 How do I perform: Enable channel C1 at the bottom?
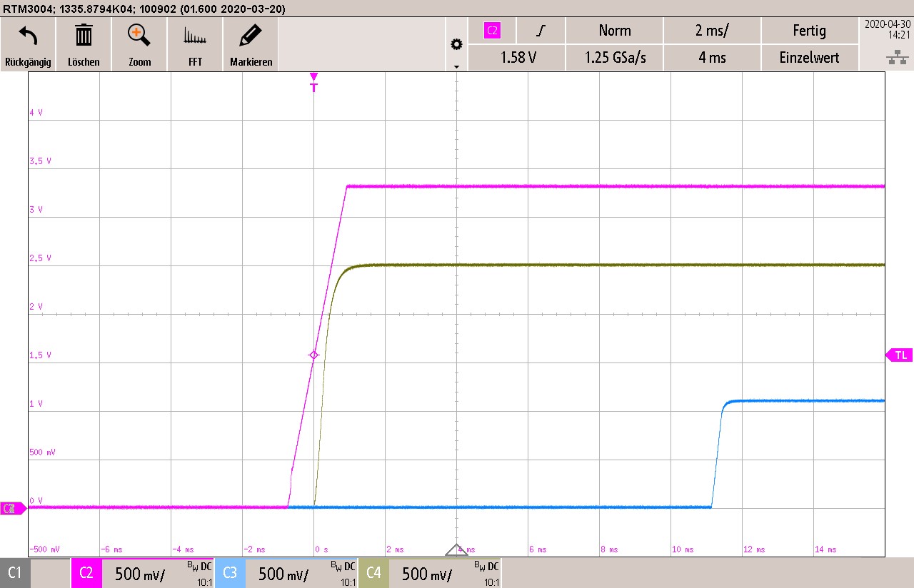click(15, 573)
